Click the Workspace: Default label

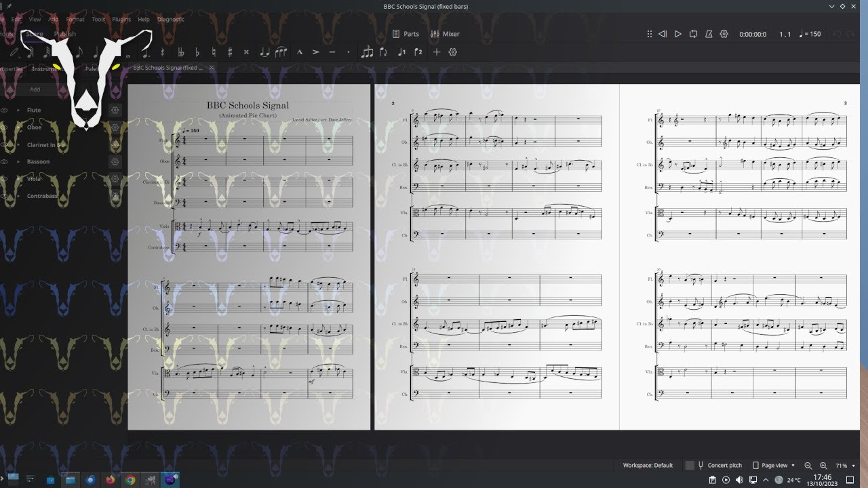[x=648, y=466]
